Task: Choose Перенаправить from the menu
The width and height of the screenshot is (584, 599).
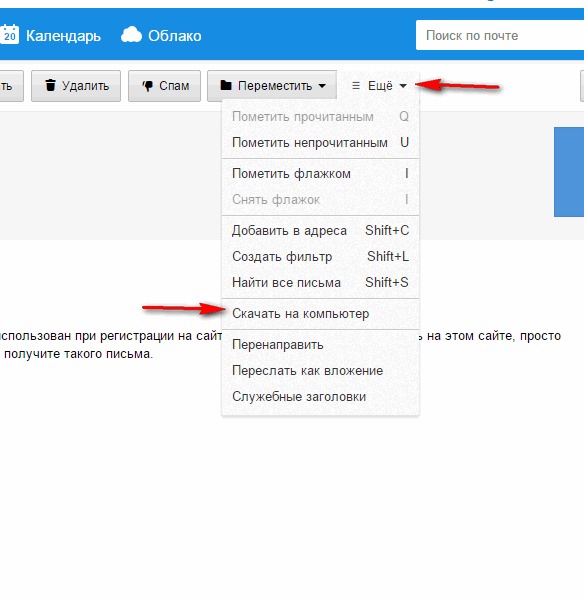Action: pyautogui.click(x=320, y=345)
